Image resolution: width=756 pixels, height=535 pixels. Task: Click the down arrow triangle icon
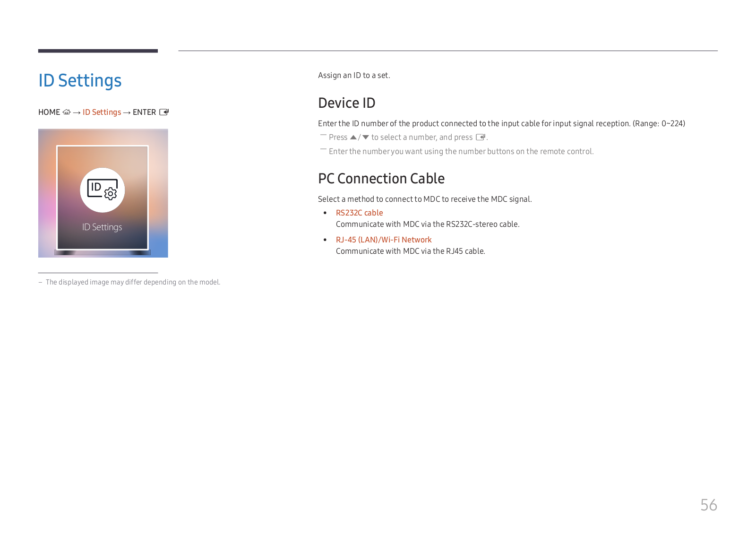pos(366,137)
